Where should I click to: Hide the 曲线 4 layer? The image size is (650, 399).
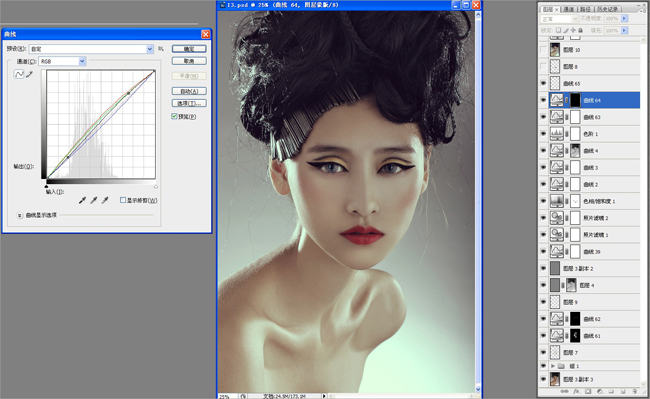coord(543,150)
